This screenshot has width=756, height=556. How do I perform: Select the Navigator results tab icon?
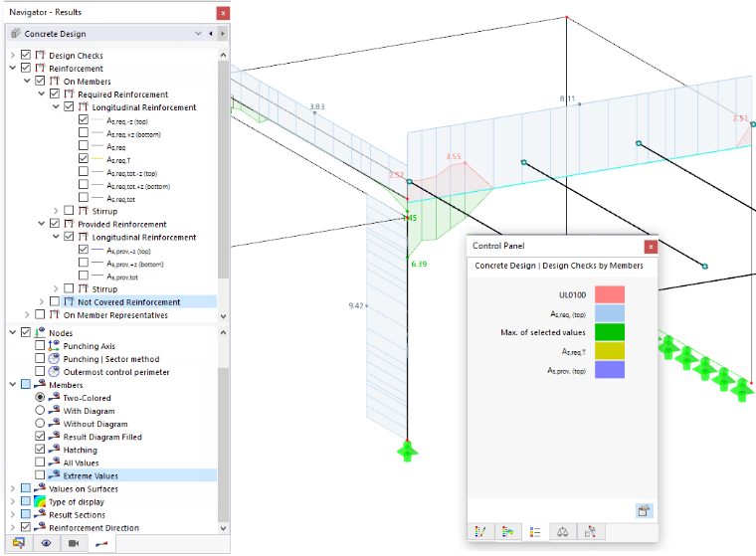[x=101, y=543]
